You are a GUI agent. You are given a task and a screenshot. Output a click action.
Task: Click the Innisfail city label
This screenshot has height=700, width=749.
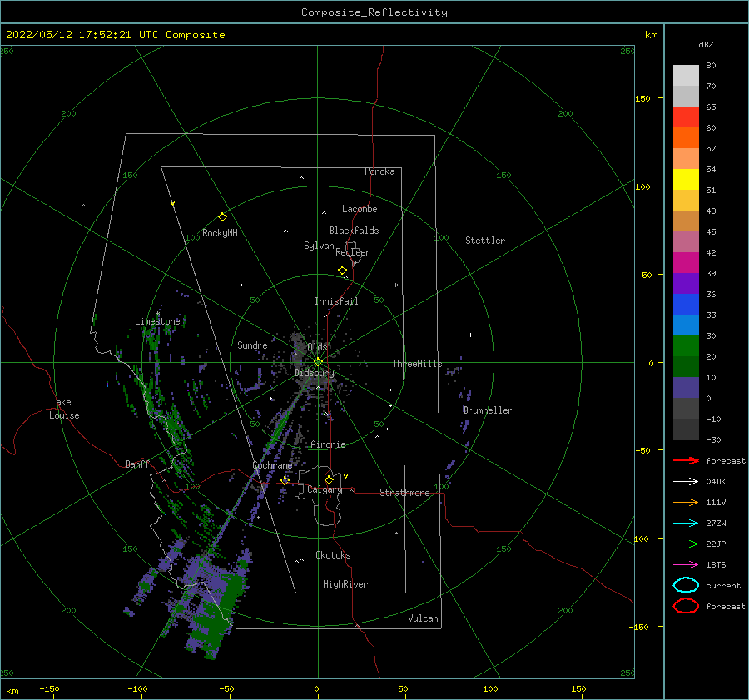coord(336,301)
